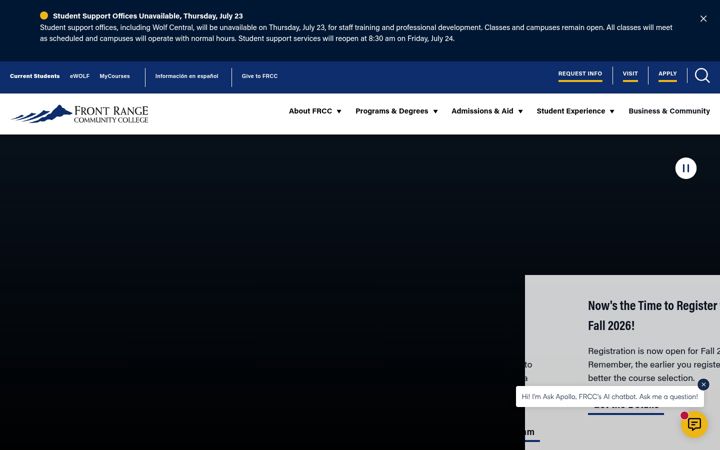Open the eWOLF portal link
Viewport: 720px width, 450px height.
pyautogui.click(x=79, y=76)
